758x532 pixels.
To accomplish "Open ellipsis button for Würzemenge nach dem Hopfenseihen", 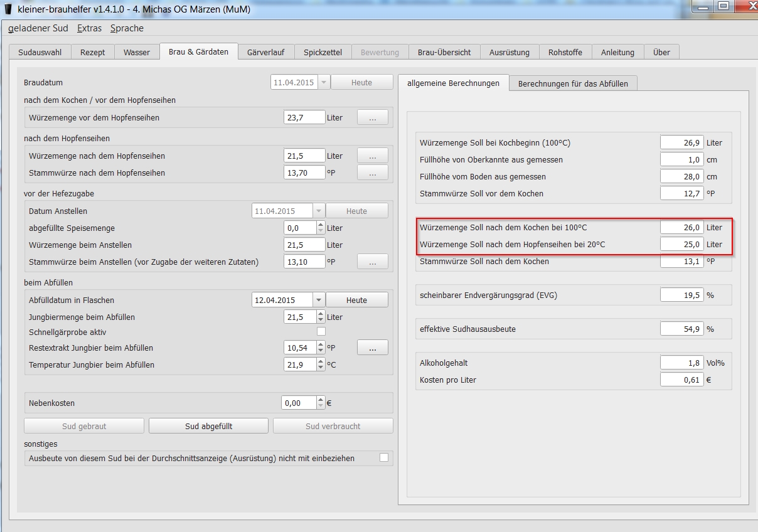I will click(x=372, y=156).
